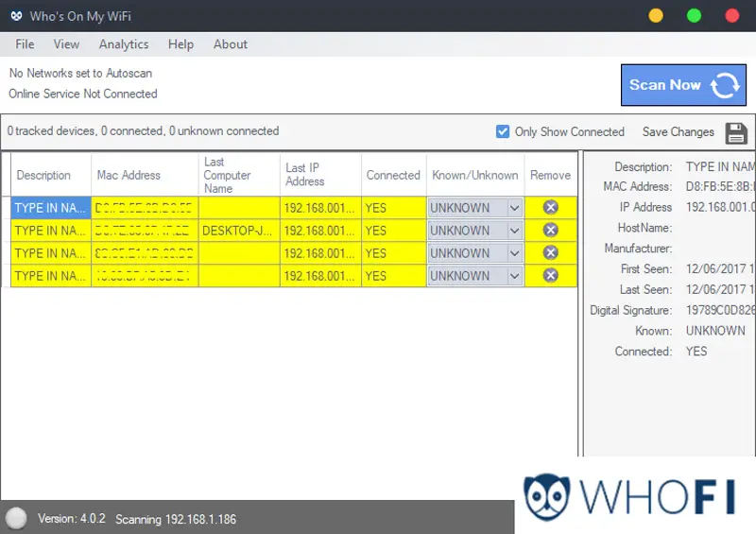Open the UNKNOWN dropdown in first row

(x=475, y=208)
